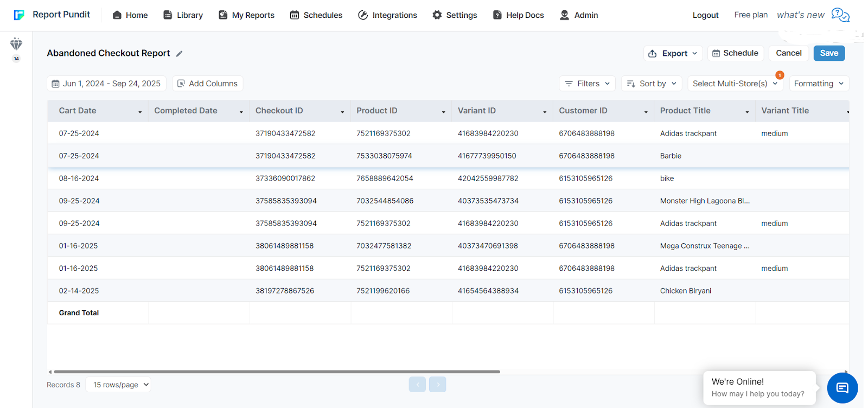Click the bike product title
This screenshot has height=408, width=868.
[667, 178]
